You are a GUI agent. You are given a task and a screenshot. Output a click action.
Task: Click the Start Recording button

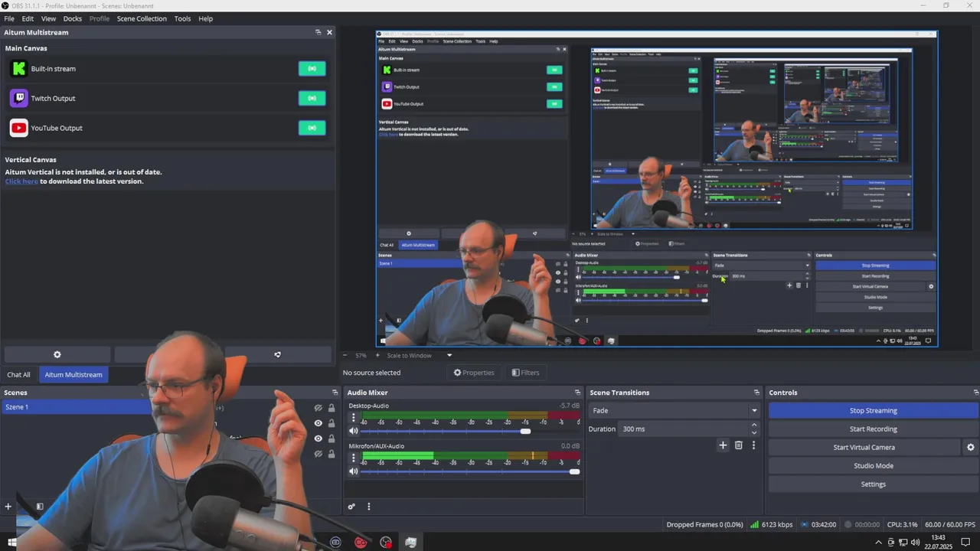click(873, 429)
